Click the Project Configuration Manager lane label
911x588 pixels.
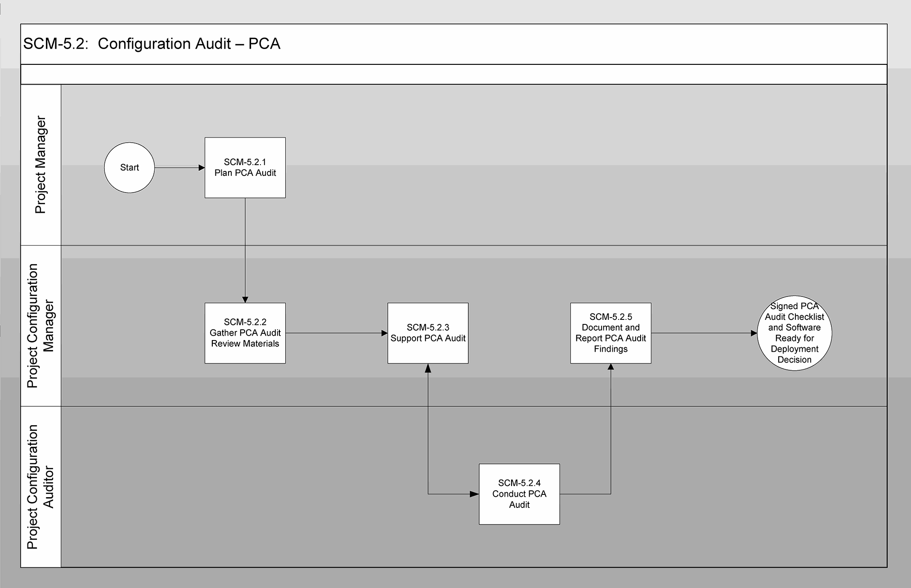40,326
